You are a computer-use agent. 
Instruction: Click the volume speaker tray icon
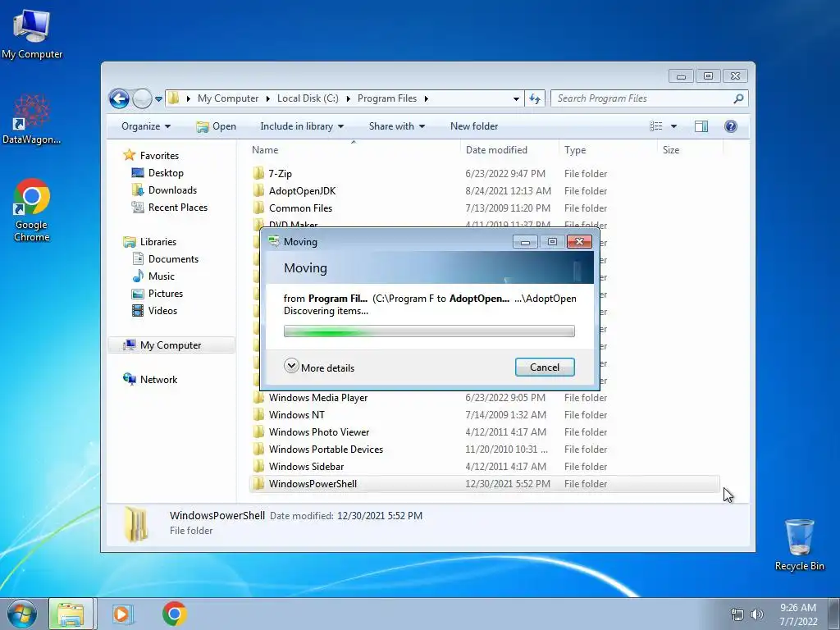tap(757, 614)
